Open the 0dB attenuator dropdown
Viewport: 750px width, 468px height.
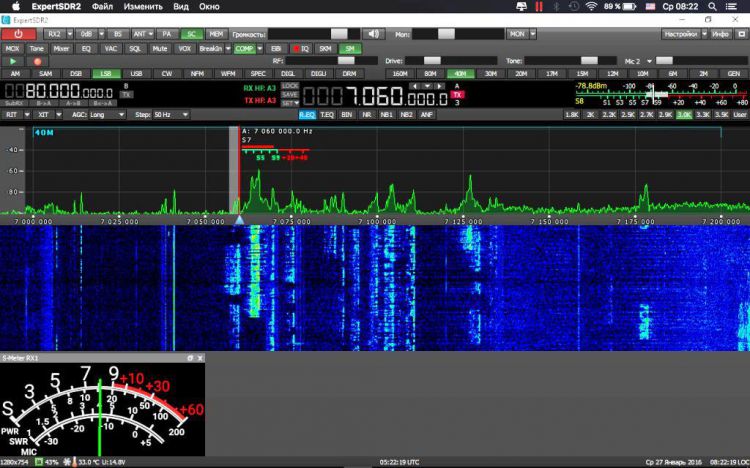101,34
